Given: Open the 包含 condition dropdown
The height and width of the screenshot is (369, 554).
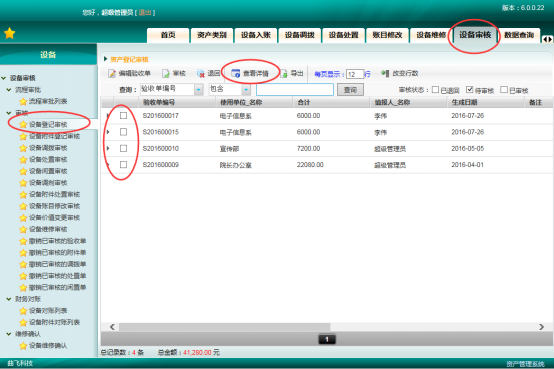Looking at the screenshot, I should [246, 90].
